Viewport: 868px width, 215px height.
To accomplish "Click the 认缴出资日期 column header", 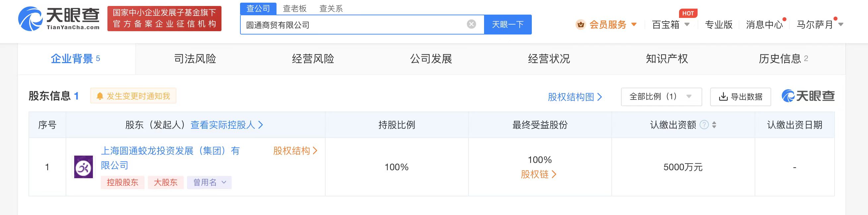I will tap(794, 125).
